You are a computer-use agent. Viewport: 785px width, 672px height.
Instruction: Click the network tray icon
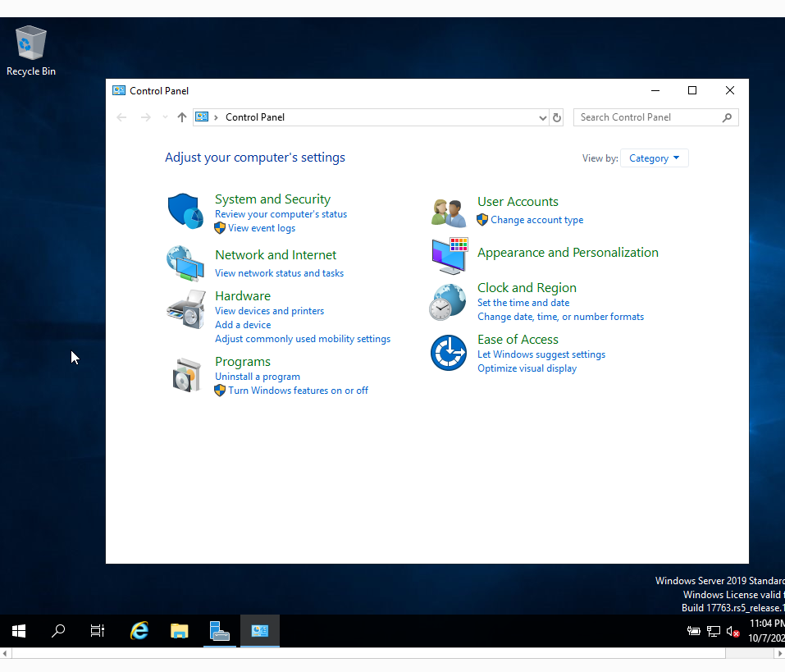coord(714,632)
